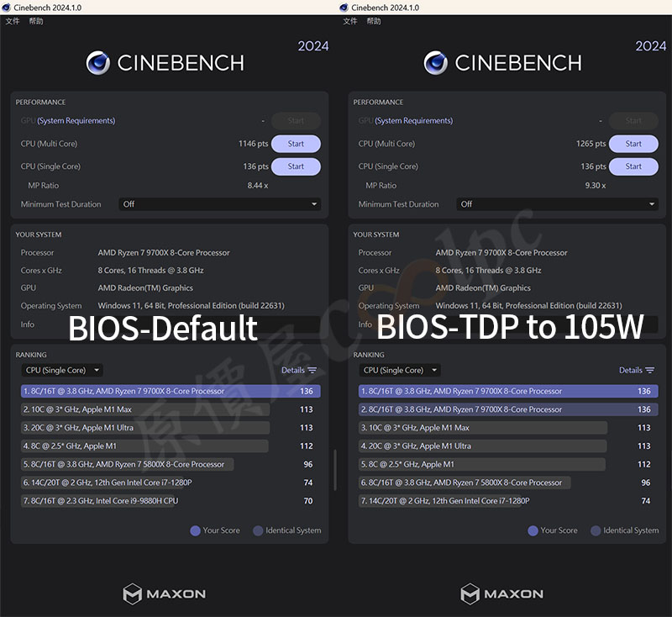Select the Core i9-9880H ranking row in the left window
The height and width of the screenshot is (617, 672).
[171, 501]
